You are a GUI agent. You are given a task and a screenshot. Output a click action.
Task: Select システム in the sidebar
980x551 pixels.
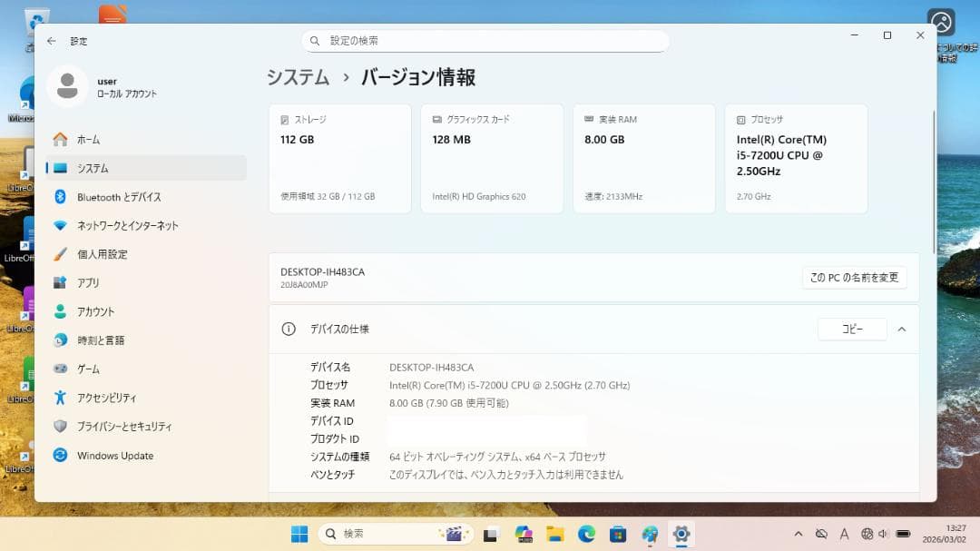point(146,168)
